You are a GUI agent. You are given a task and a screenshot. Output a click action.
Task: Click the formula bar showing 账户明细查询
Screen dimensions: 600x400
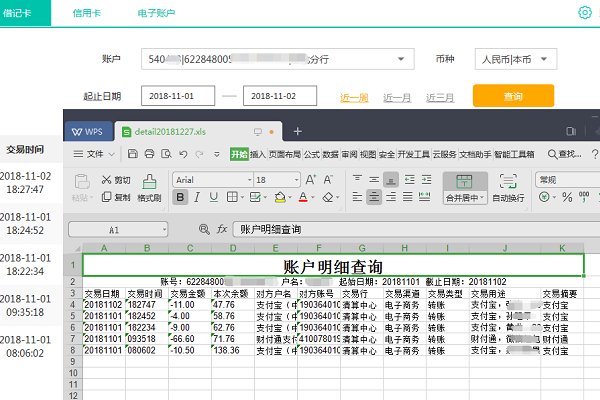tap(416, 229)
